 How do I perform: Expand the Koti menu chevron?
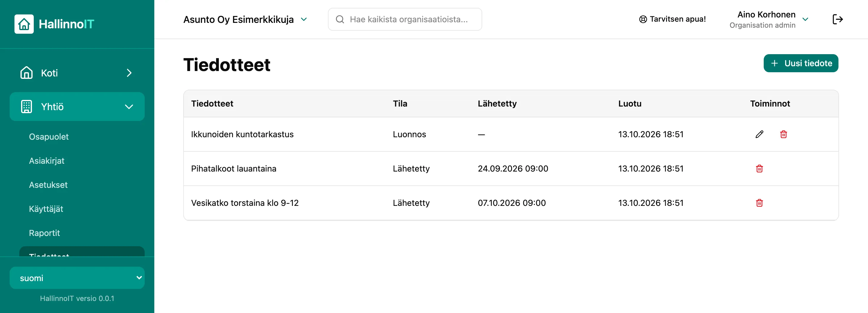coord(129,73)
